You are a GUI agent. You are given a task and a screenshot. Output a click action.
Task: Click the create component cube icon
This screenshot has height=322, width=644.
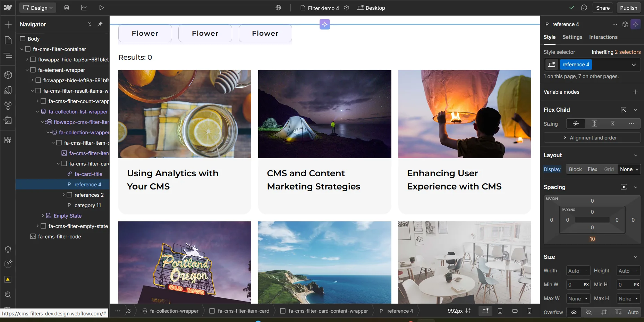(625, 24)
